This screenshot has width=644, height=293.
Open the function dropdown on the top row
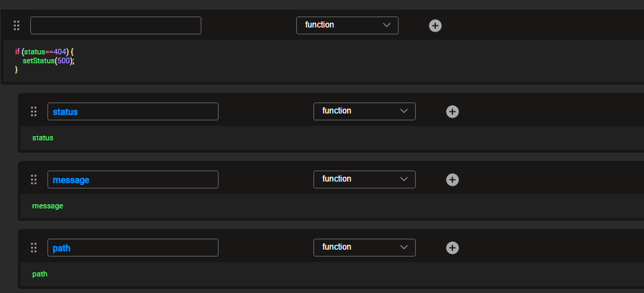pyautogui.click(x=347, y=25)
